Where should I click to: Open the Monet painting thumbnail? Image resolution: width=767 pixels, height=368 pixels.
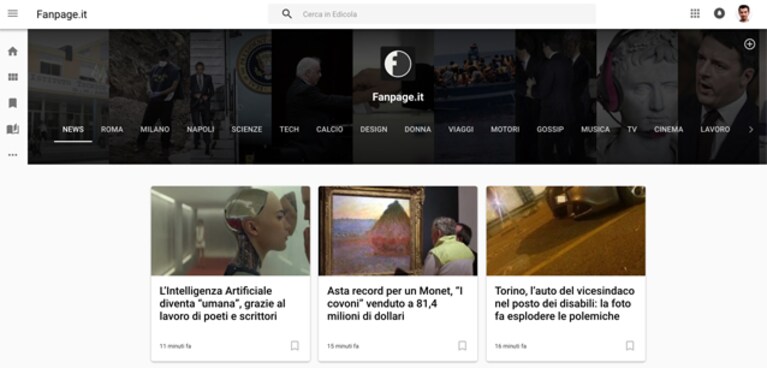pos(398,231)
